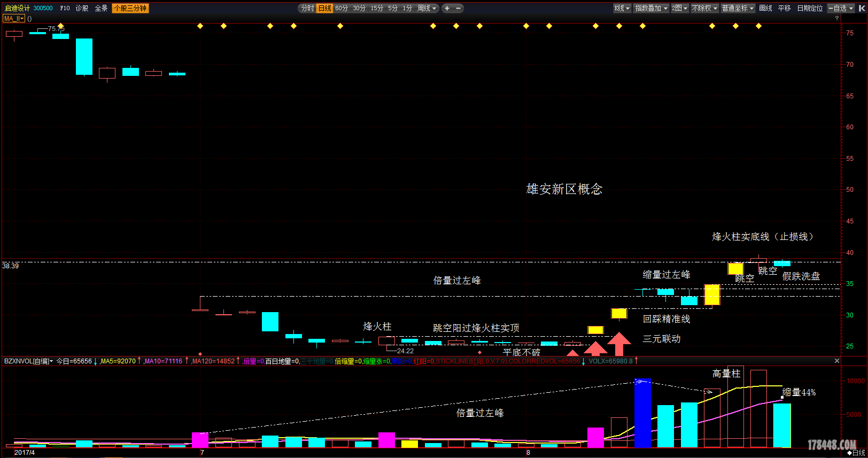Screen dimensions: 868x458
Task: Open the BZXNVOL[自编] indicator dropdown
Action: [x=29, y=361]
